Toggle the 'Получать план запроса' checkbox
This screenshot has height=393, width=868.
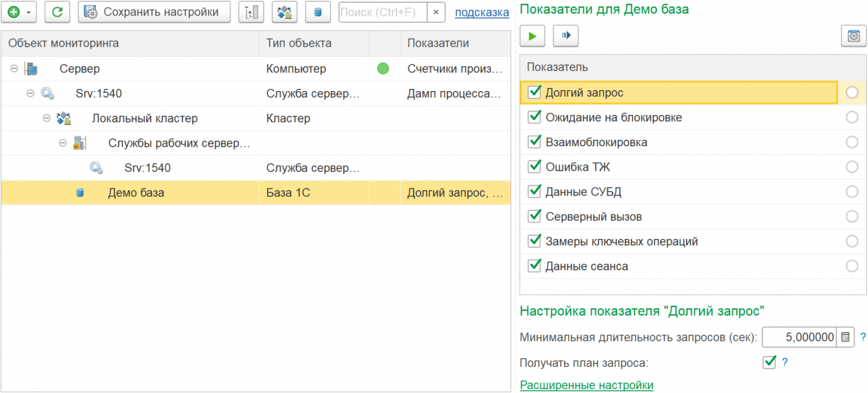(x=769, y=362)
